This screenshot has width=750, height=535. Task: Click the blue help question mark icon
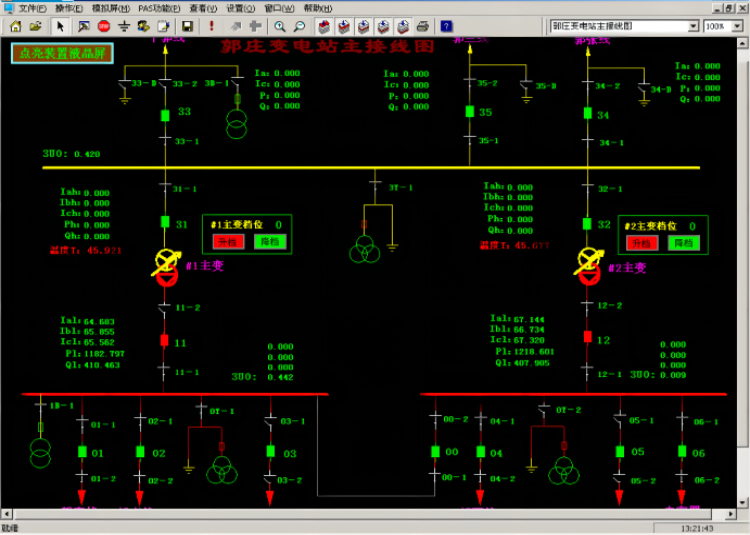tap(446, 25)
